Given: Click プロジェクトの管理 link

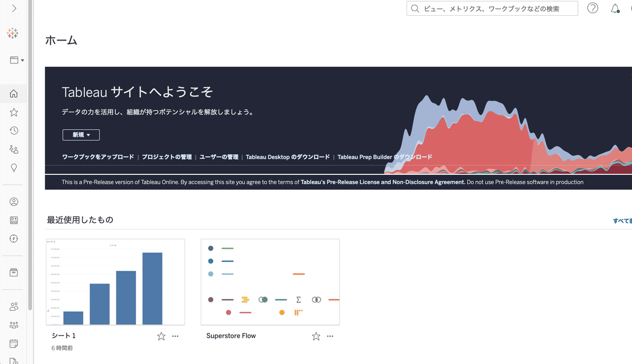Looking at the screenshot, I should 166,157.
